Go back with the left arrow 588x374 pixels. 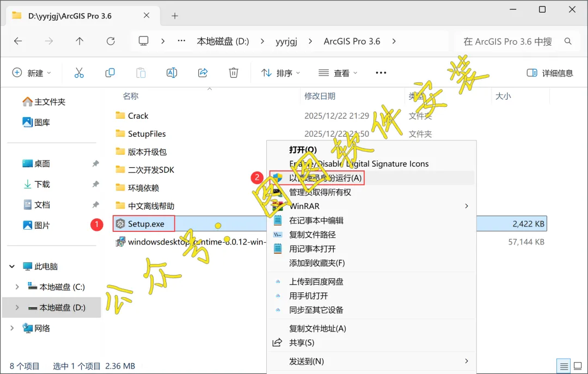[18, 41]
